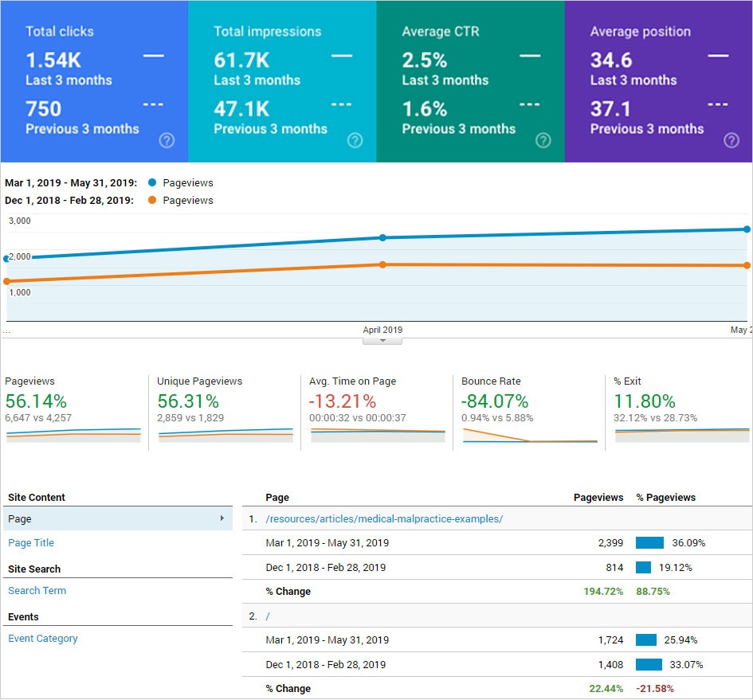The width and height of the screenshot is (753, 700).
Task: Click the Page column header
Action: [277, 498]
